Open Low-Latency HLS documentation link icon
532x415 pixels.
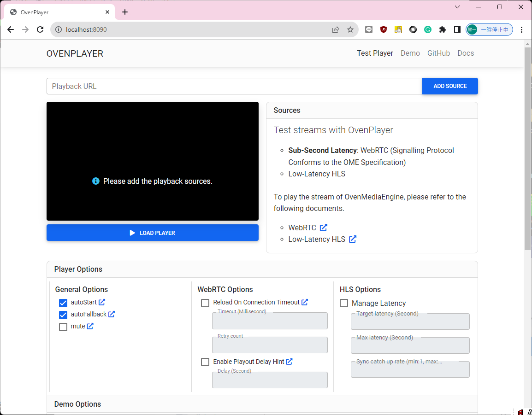[353, 239]
